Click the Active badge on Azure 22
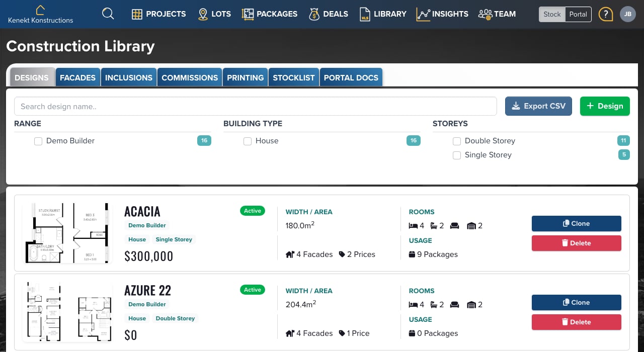This screenshot has width=644, height=352. [x=253, y=290]
